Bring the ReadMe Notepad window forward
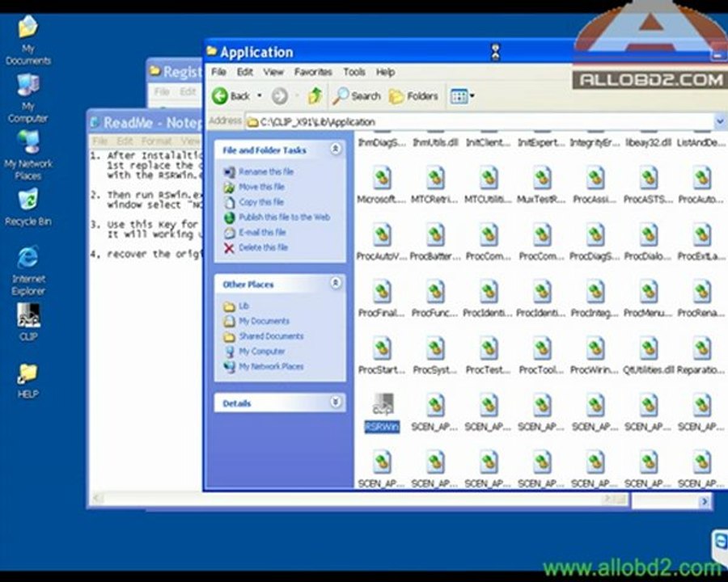Screen dimensions: 728x582 [x=145, y=123]
